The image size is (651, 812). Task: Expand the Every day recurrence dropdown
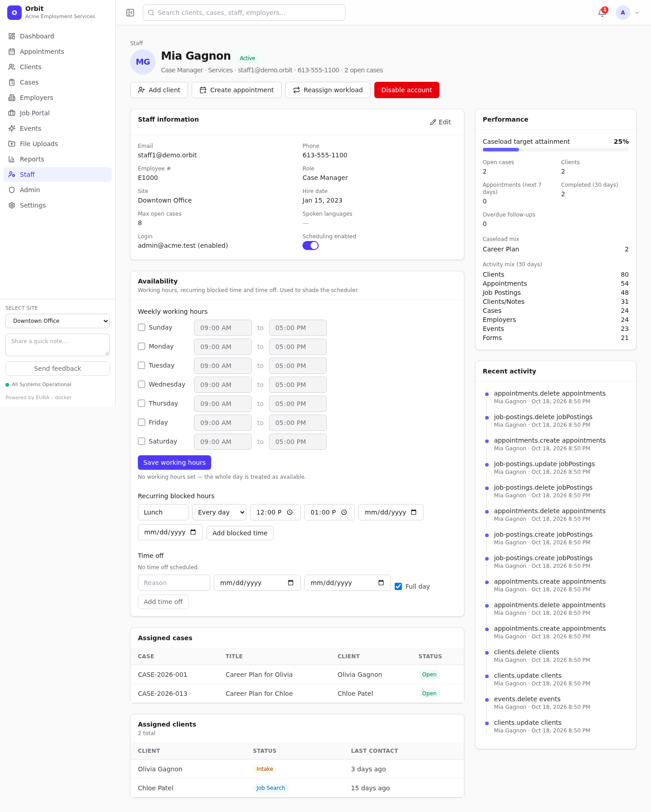pyautogui.click(x=219, y=512)
